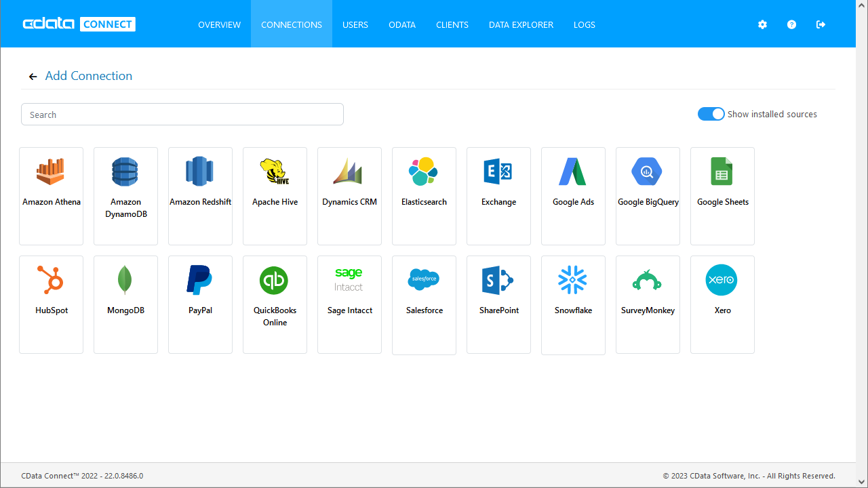Select the Xero connector tile
The width and height of the screenshot is (868, 488).
point(722,304)
